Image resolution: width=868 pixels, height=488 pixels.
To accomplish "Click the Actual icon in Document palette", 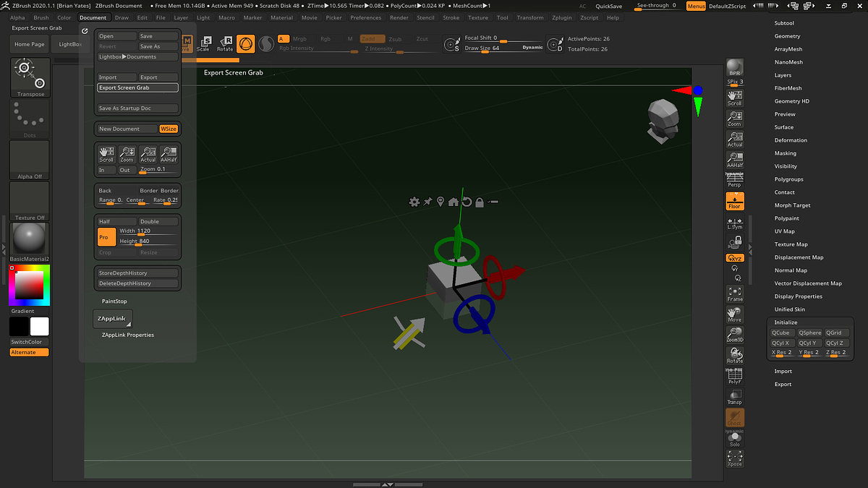I will point(148,154).
